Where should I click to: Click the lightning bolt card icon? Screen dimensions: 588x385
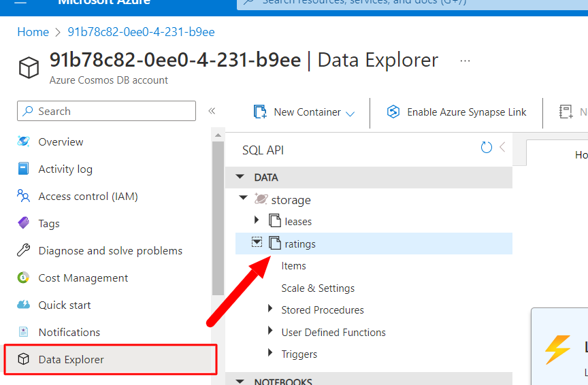[557, 350]
